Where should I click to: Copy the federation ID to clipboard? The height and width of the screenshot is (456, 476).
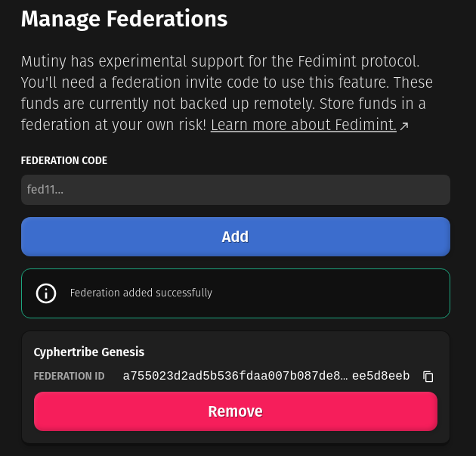(x=428, y=377)
